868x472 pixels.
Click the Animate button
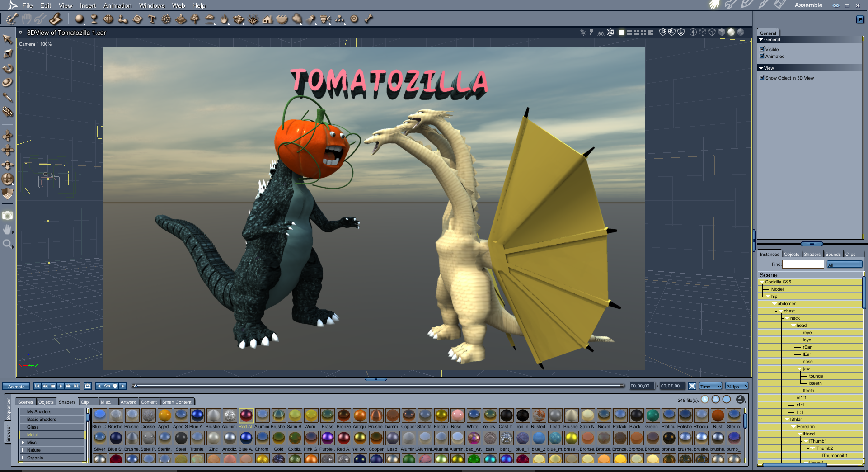tap(16, 387)
